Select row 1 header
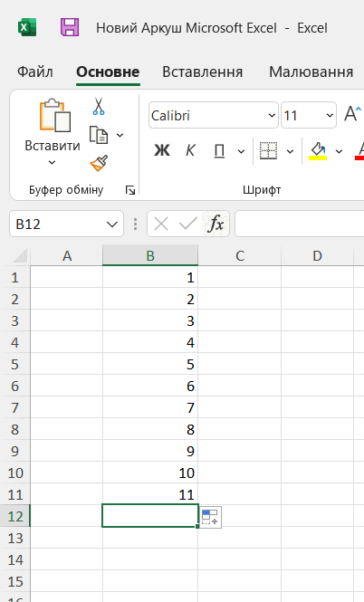The height and width of the screenshot is (602, 364). (15, 277)
